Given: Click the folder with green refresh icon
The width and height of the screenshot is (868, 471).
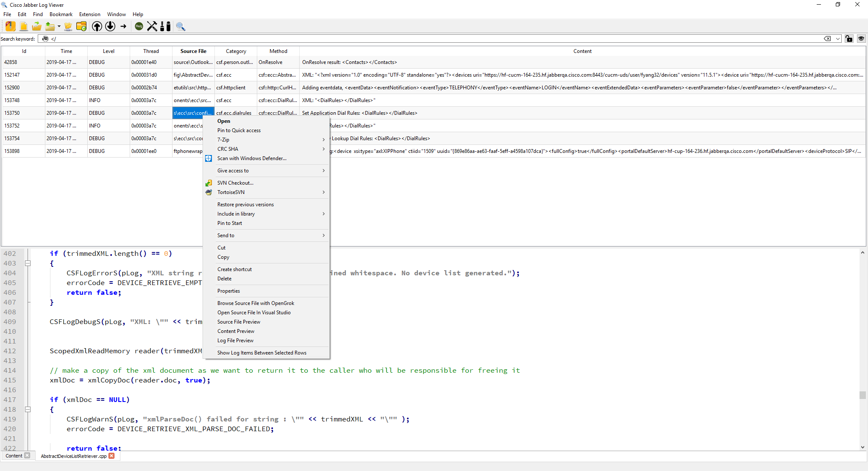Looking at the screenshot, I should 81,26.
